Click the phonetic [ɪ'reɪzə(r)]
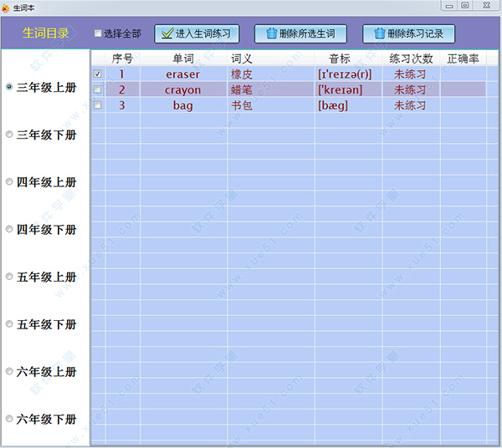Viewport: 502px width, 448px height. (345, 74)
